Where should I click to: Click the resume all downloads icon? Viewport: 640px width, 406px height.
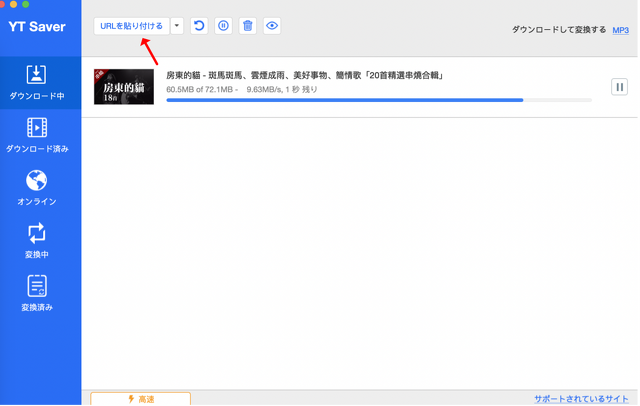(x=199, y=26)
